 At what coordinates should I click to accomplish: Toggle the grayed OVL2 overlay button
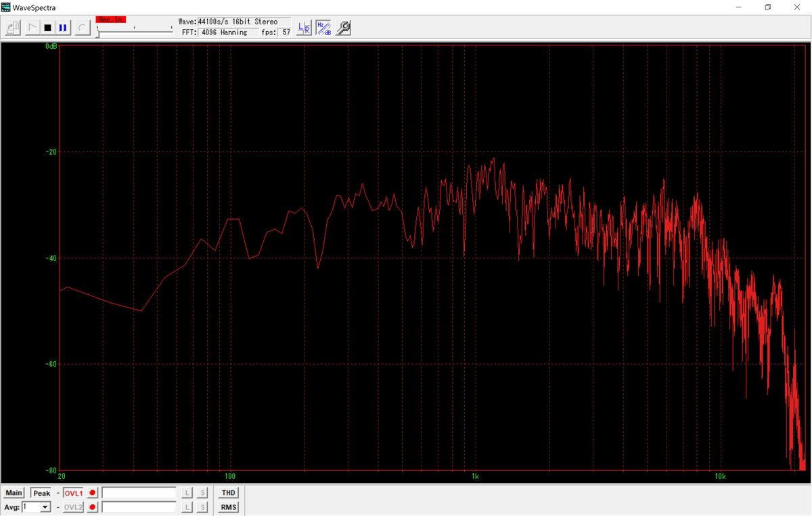(x=73, y=507)
